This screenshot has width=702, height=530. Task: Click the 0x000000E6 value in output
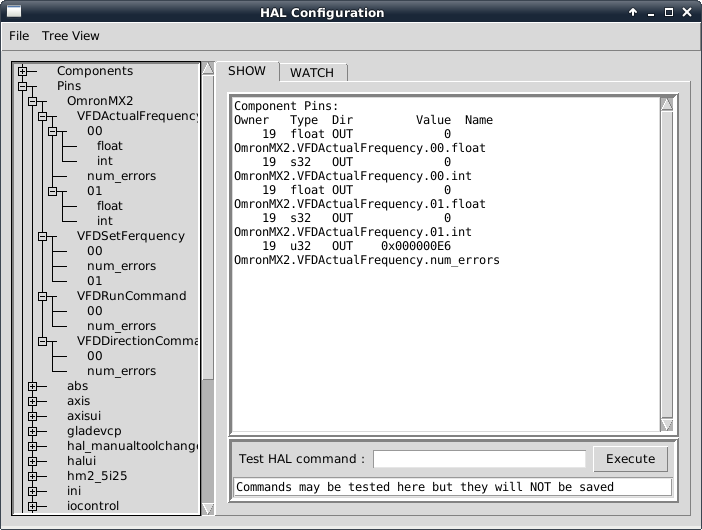coord(416,246)
